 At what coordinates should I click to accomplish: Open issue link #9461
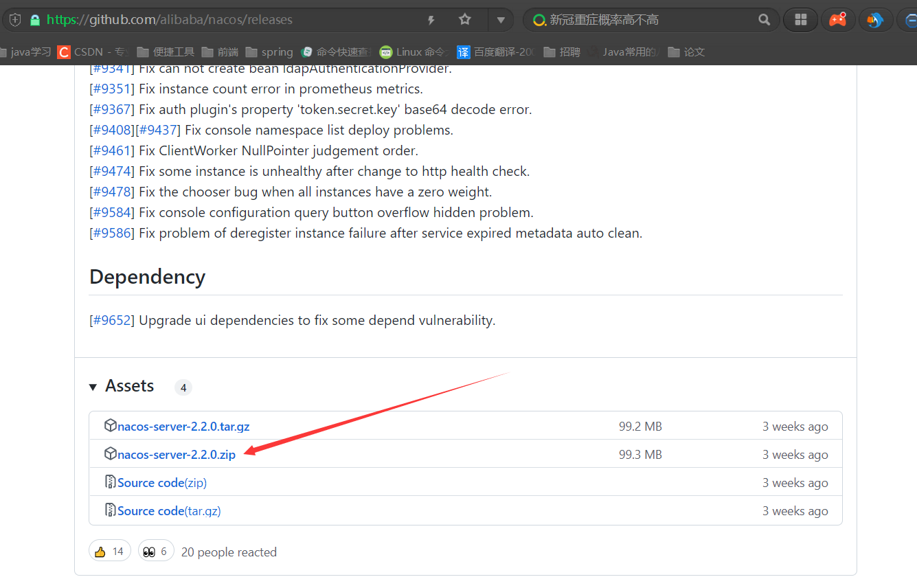click(x=112, y=150)
